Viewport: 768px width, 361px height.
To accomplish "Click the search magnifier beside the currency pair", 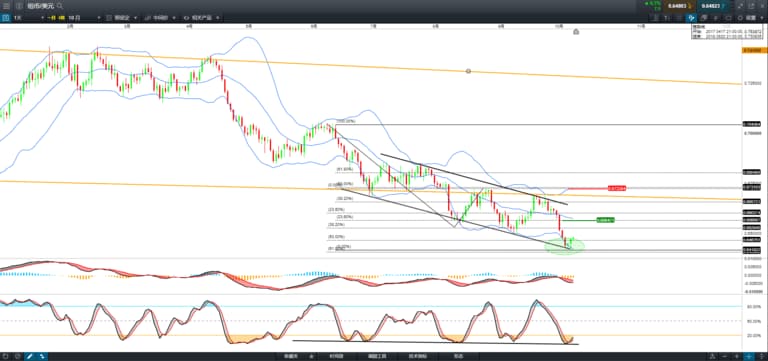I will [60, 6].
